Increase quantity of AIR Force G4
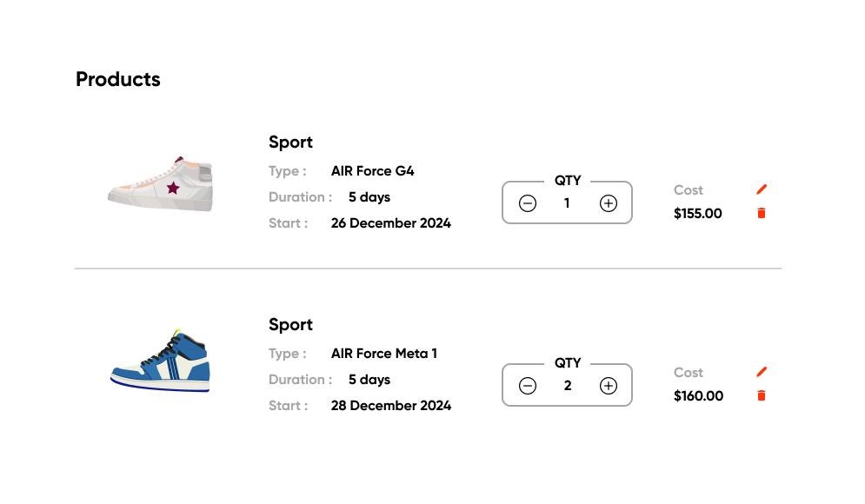 coord(609,203)
